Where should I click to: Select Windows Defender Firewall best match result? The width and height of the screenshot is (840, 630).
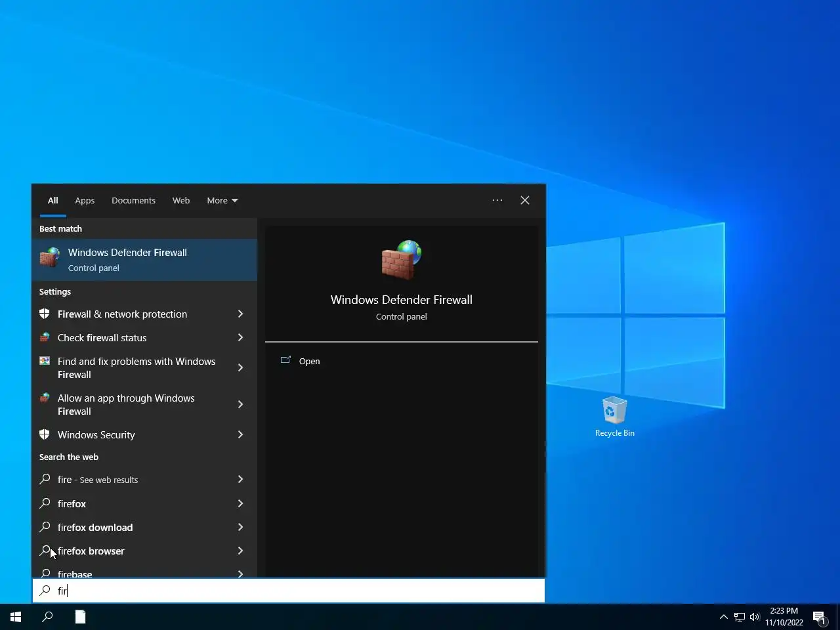pos(144,260)
